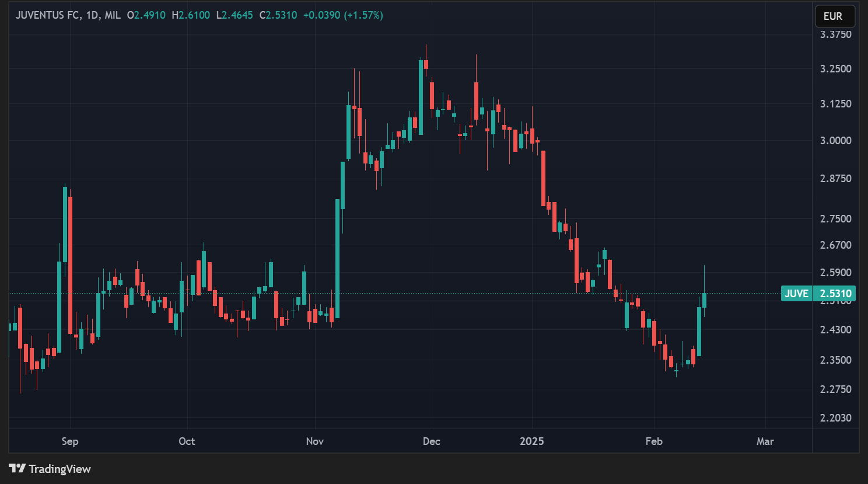Click the JUVENTUS FC symbol title
Screen dimensions: 868x484
click(48, 15)
